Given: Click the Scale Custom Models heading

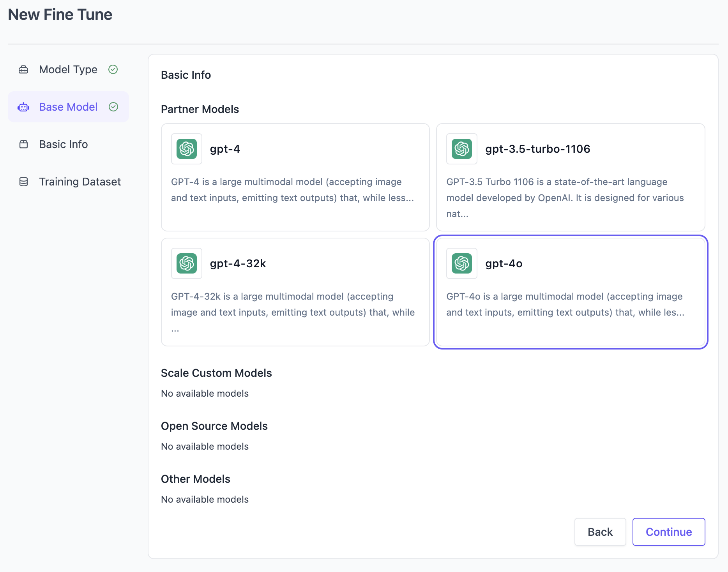Looking at the screenshot, I should click(216, 373).
